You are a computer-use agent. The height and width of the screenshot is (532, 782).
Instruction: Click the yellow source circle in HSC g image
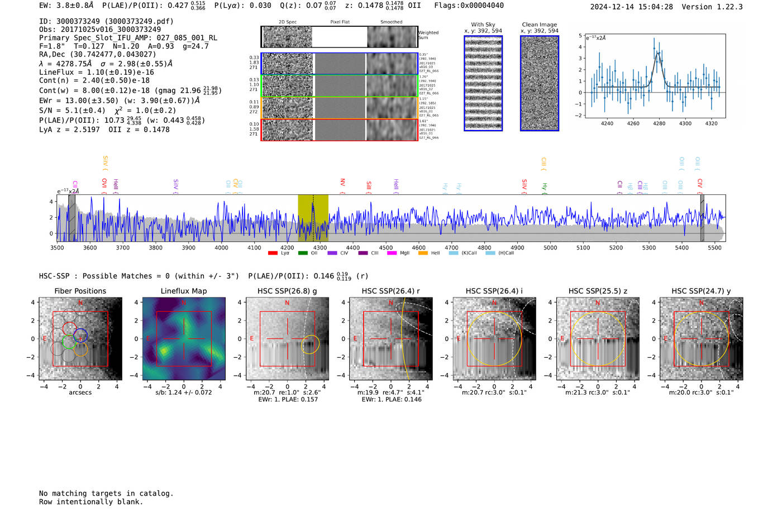click(311, 345)
